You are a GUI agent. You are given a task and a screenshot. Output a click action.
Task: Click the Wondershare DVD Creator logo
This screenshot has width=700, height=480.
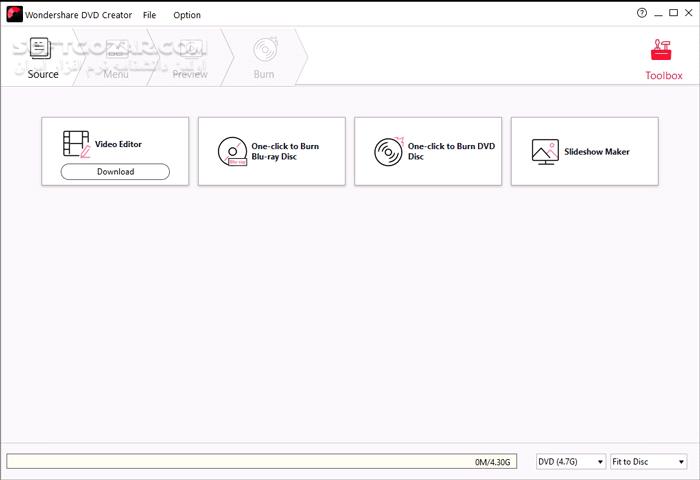(x=14, y=14)
